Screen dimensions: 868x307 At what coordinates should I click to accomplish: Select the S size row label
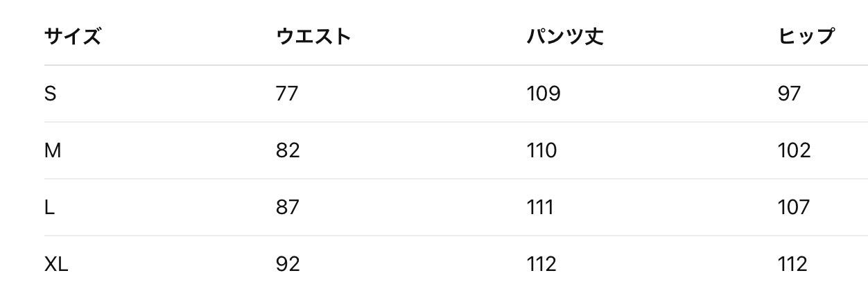pyautogui.click(x=50, y=94)
